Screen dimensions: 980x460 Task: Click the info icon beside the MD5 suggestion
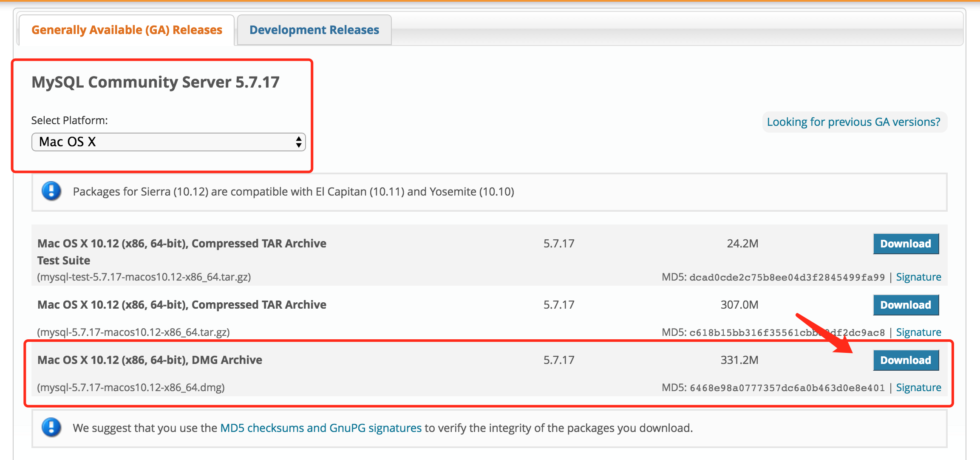(x=51, y=428)
